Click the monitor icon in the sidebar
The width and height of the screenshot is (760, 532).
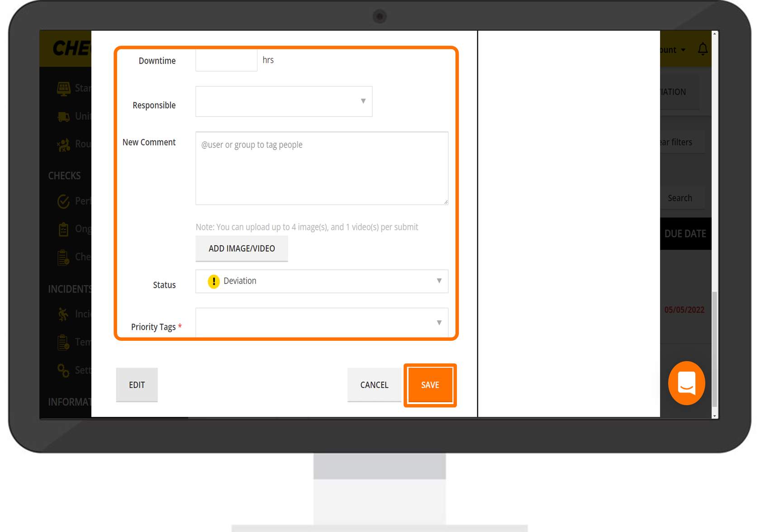click(x=64, y=88)
